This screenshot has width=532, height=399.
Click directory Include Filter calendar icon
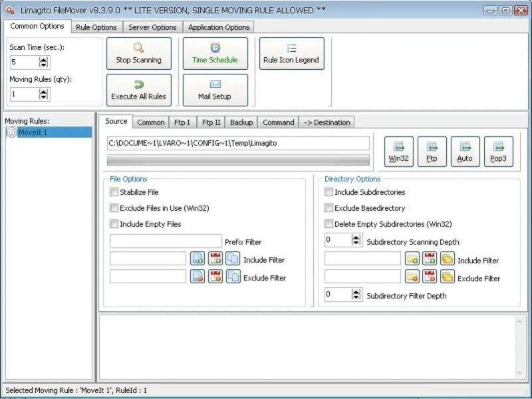pyautogui.click(x=430, y=259)
